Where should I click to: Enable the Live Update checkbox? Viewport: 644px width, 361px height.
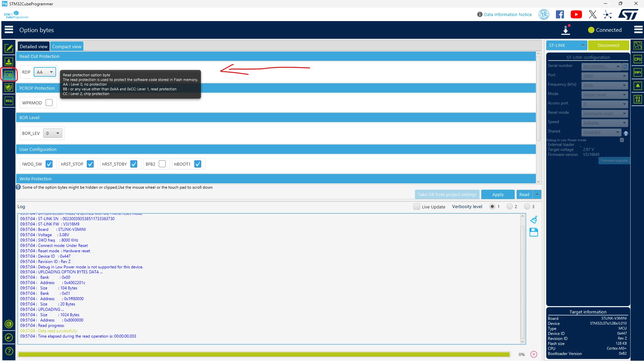point(417,207)
